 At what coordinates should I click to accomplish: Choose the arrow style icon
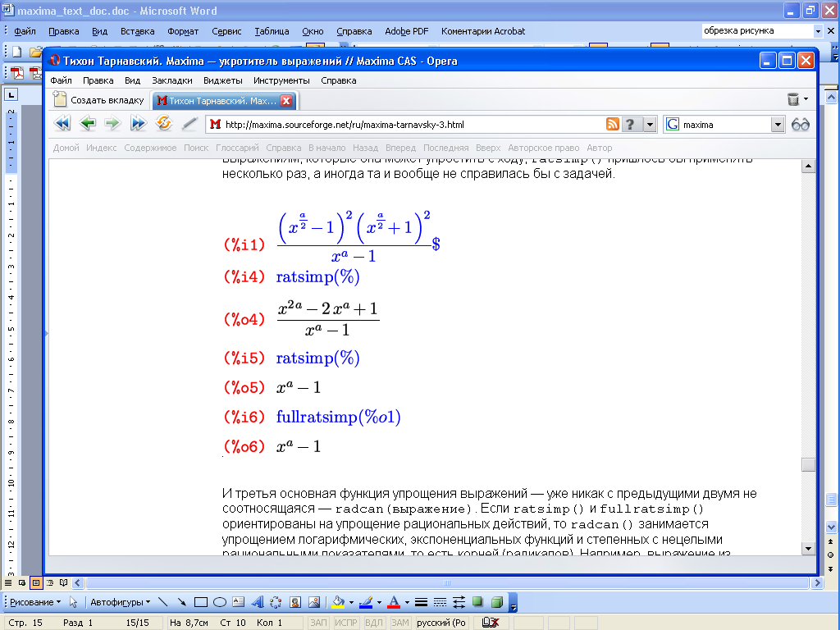point(459,602)
